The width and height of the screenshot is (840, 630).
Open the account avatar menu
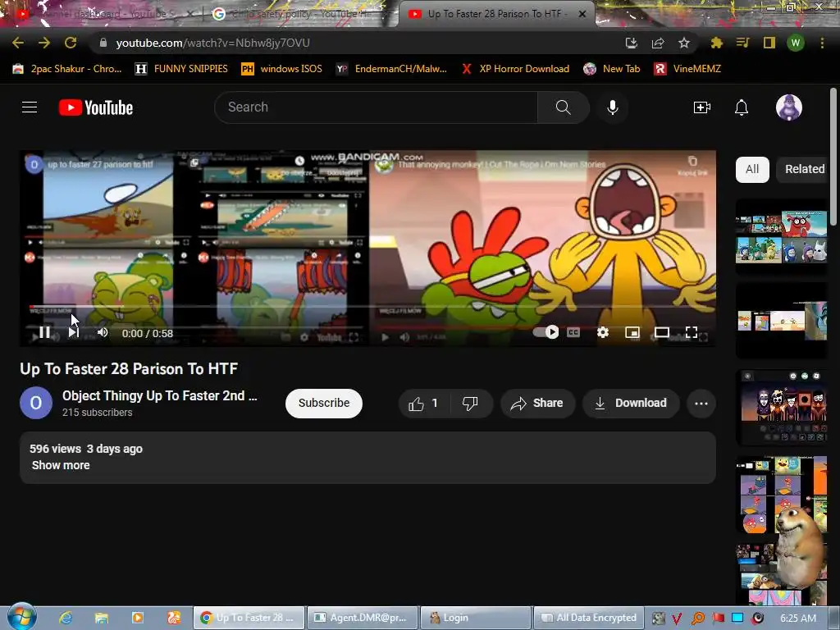788,107
